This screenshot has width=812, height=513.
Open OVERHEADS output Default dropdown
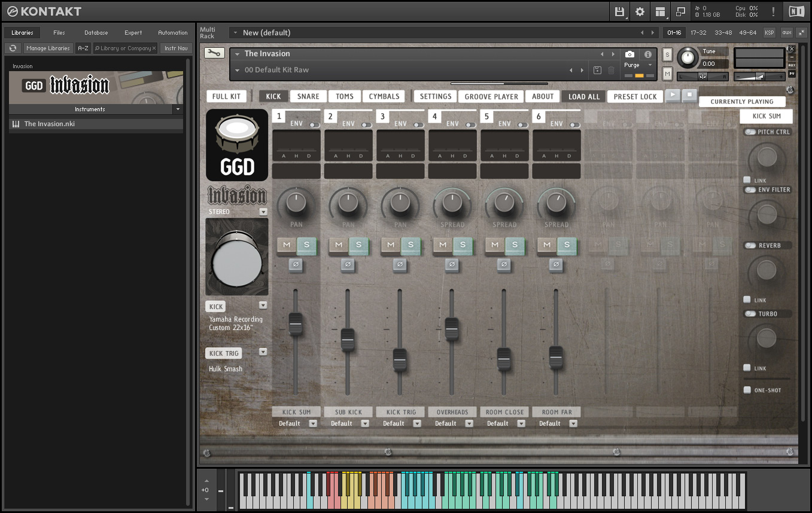tap(469, 423)
